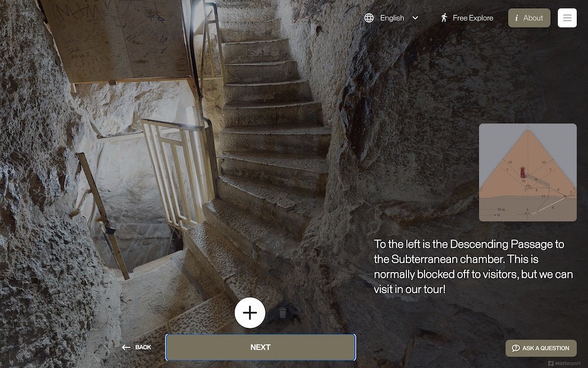Open the hamburger menu

(x=567, y=18)
